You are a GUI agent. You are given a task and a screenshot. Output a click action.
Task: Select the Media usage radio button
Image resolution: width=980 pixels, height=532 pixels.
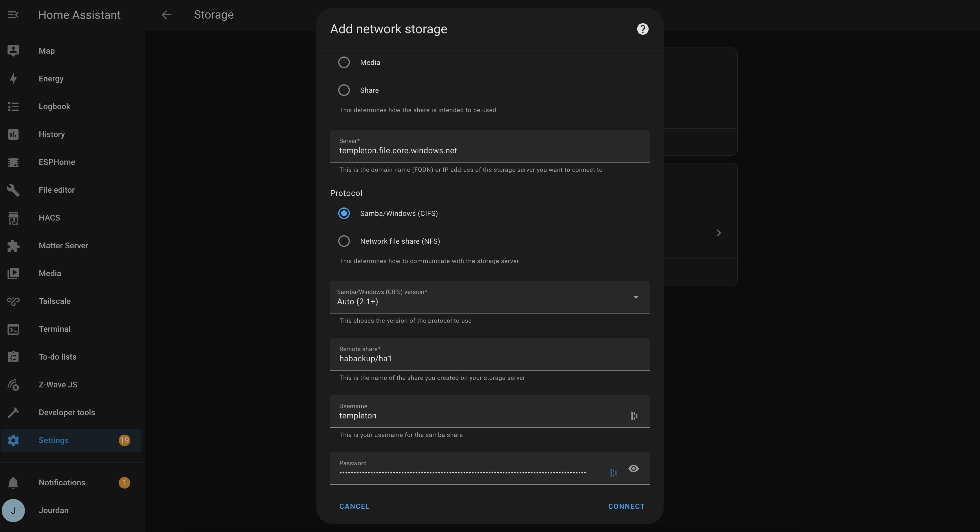pos(344,62)
